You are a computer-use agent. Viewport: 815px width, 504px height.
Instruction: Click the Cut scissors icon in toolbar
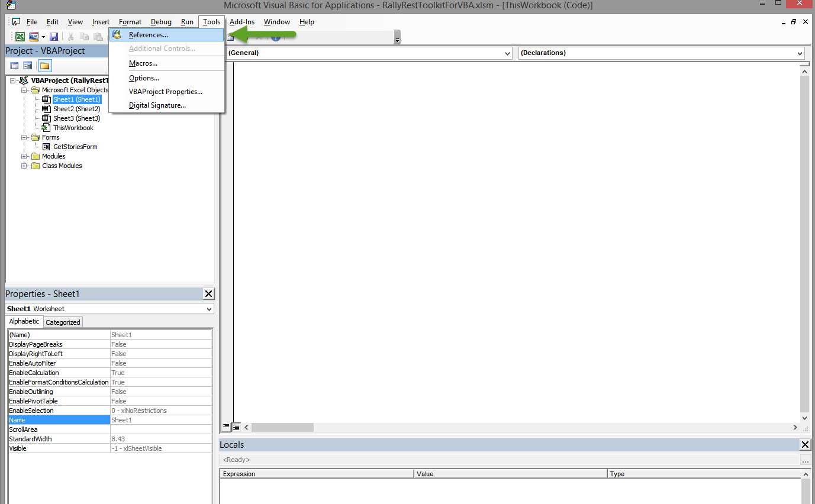coord(71,36)
